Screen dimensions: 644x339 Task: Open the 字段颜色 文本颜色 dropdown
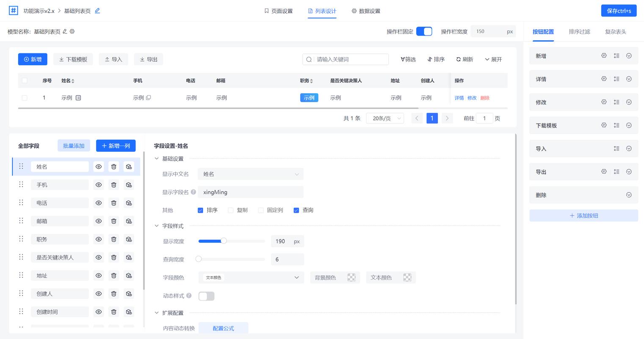tap(251, 278)
